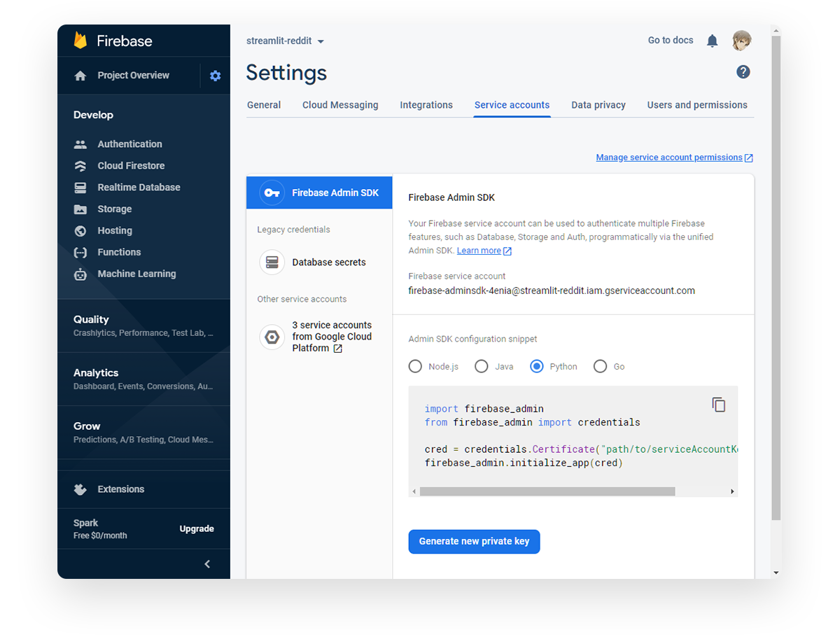Click the code snippet horizontal scrollbar thumb
840x637 pixels.
547,491
